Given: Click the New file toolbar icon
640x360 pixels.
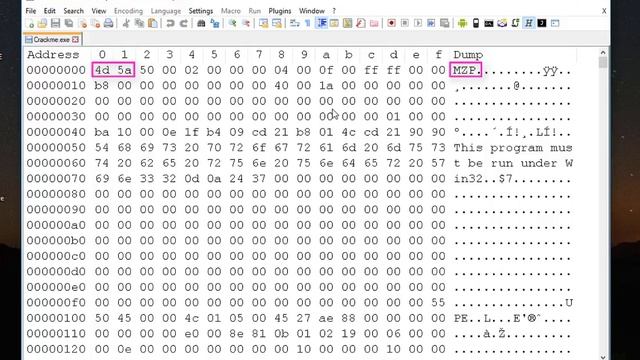Looking at the screenshot, I should [x=30, y=24].
